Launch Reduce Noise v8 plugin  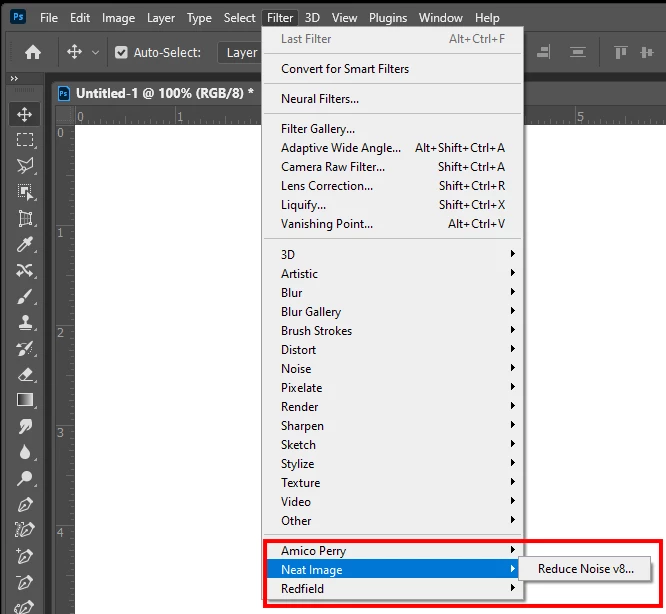(585, 569)
